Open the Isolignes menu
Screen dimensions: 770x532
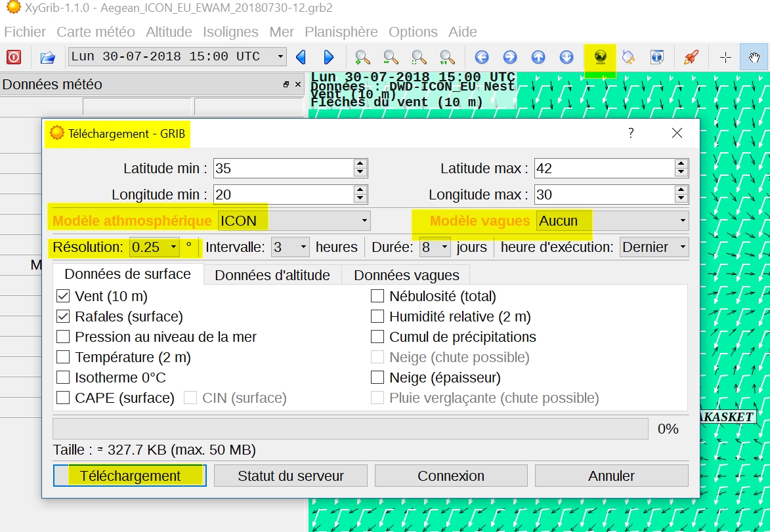point(231,32)
